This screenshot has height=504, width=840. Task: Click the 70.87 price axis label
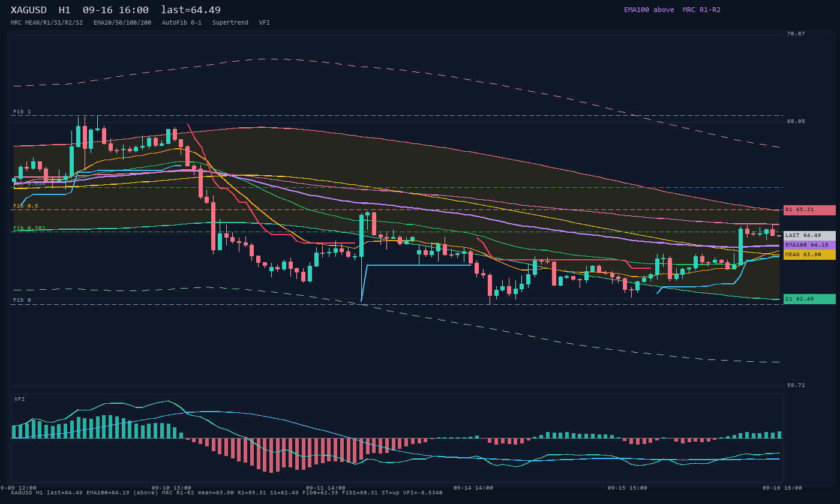796,34
